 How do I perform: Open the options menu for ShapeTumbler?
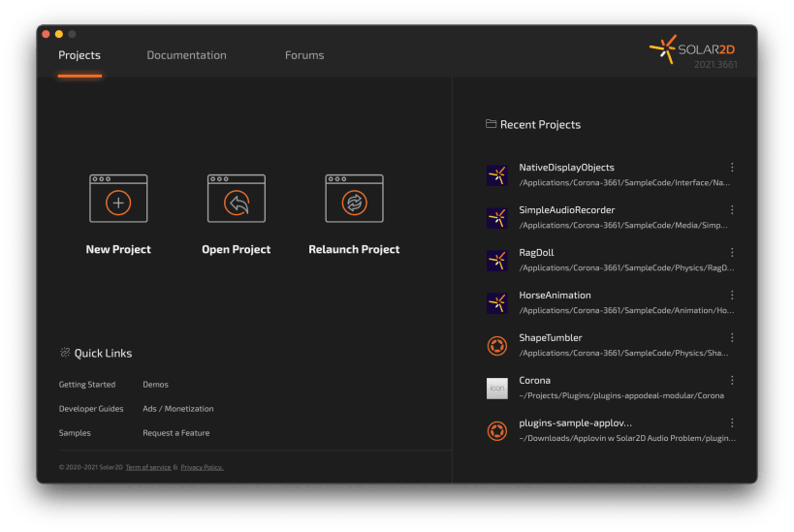[732, 337]
